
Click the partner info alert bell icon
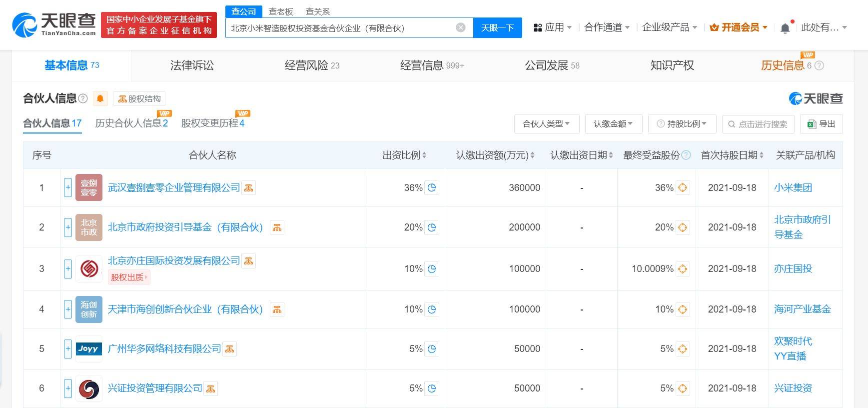[x=100, y=98]
